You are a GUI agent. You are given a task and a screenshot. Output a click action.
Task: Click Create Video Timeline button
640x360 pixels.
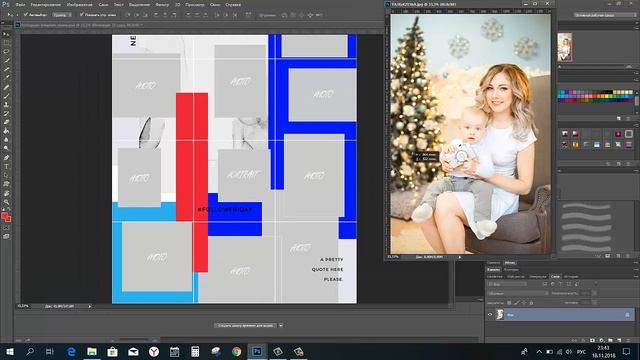click(x=246, y=325)
